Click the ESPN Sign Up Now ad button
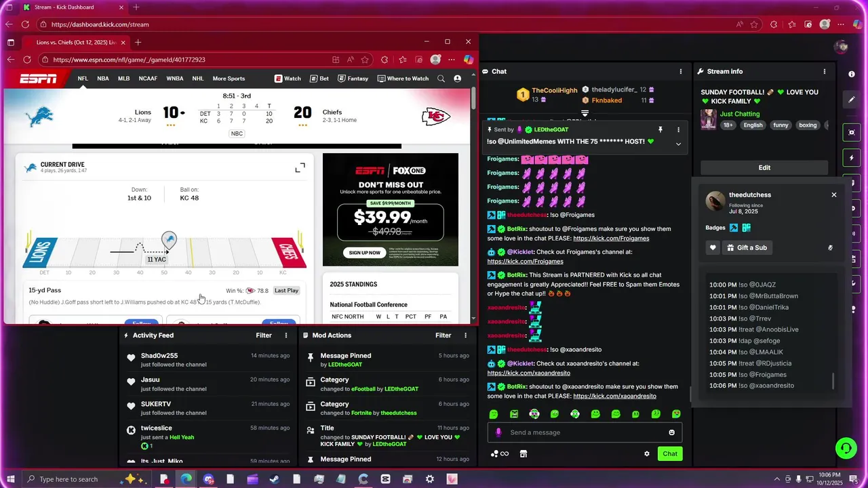Image resolution: width=868 pixels, height=488 pixels. (365, 253)
